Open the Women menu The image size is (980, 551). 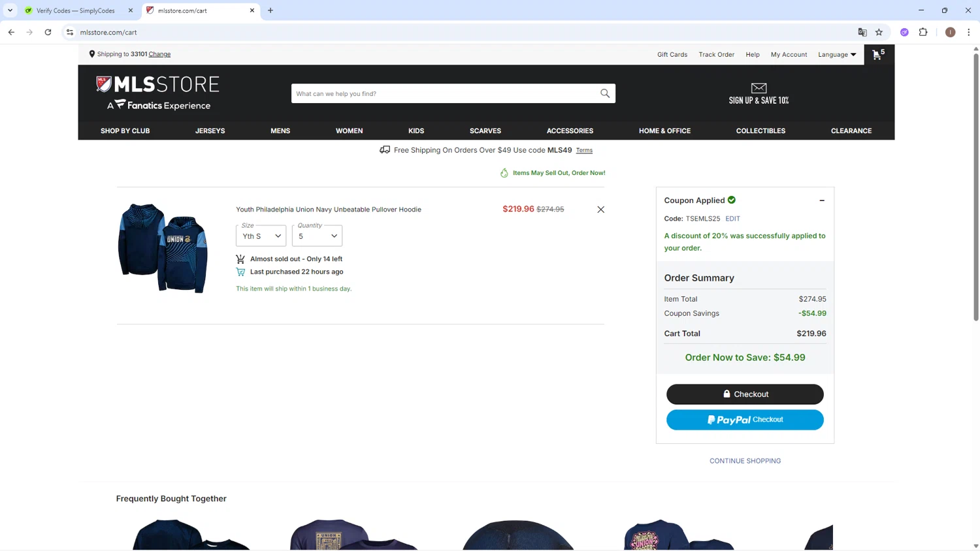(349, 131)
